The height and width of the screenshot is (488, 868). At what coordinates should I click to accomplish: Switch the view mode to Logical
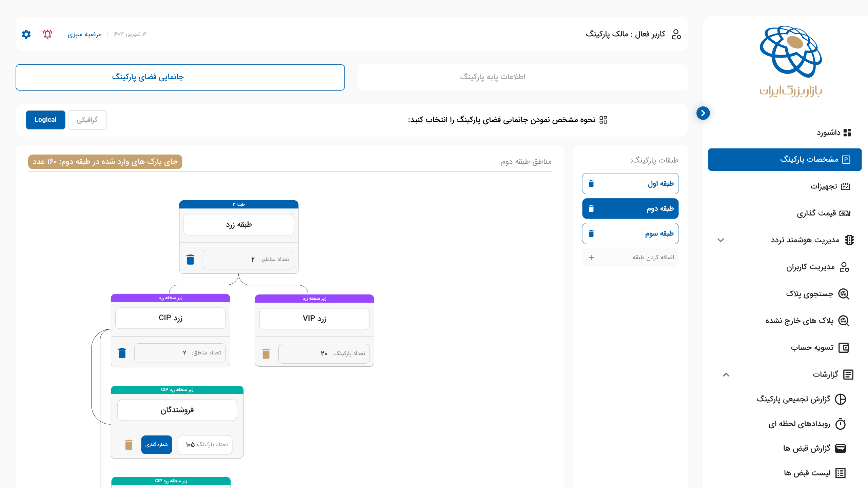point(45,120)
